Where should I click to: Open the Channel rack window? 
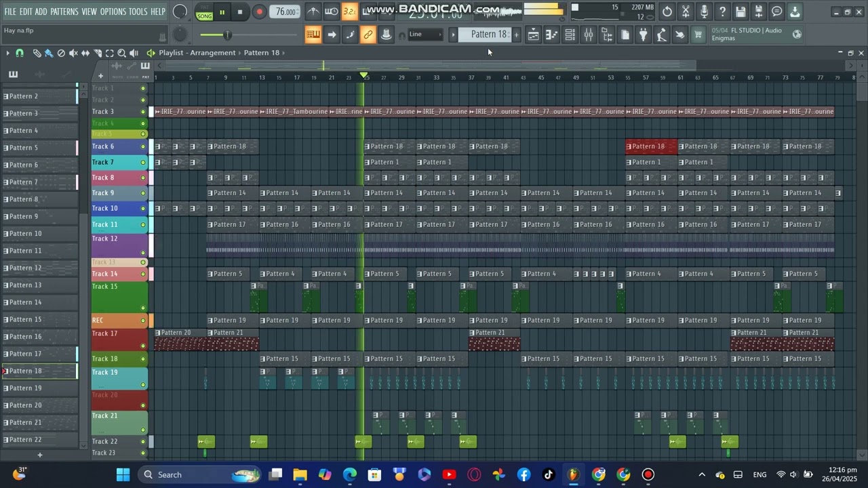[570, 35]
